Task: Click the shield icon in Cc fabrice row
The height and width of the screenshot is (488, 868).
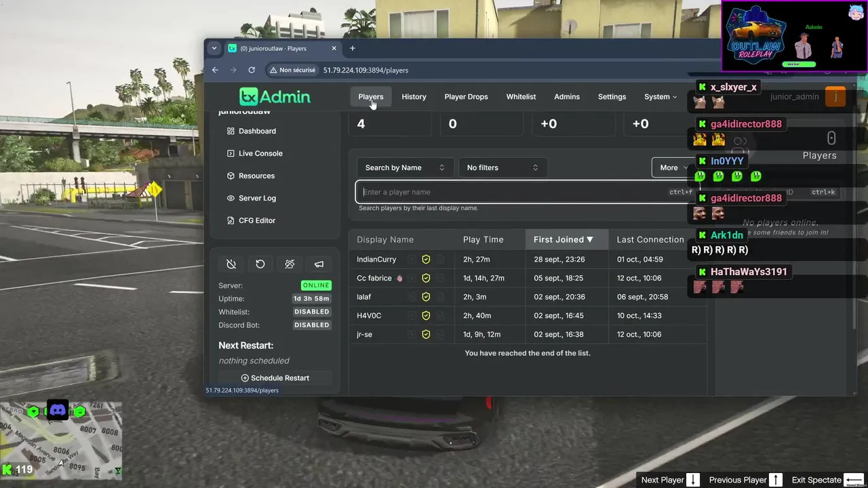Action: point(426,278)
